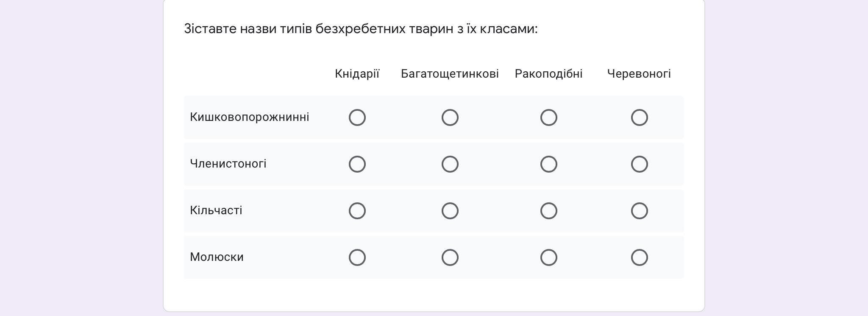Image resolution: width=868 pixels, height=316 pixels.
Task: Select Черевоногі for Кільчасті row
Action: 639,211
